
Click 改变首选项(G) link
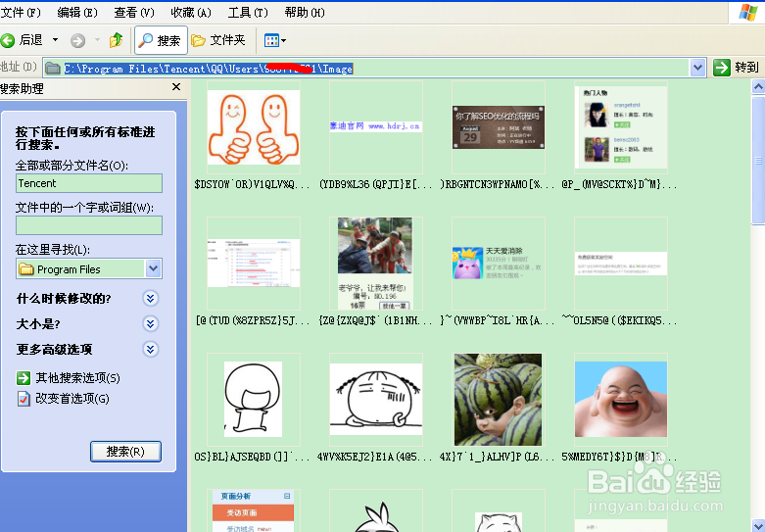(x=72, y=399)
